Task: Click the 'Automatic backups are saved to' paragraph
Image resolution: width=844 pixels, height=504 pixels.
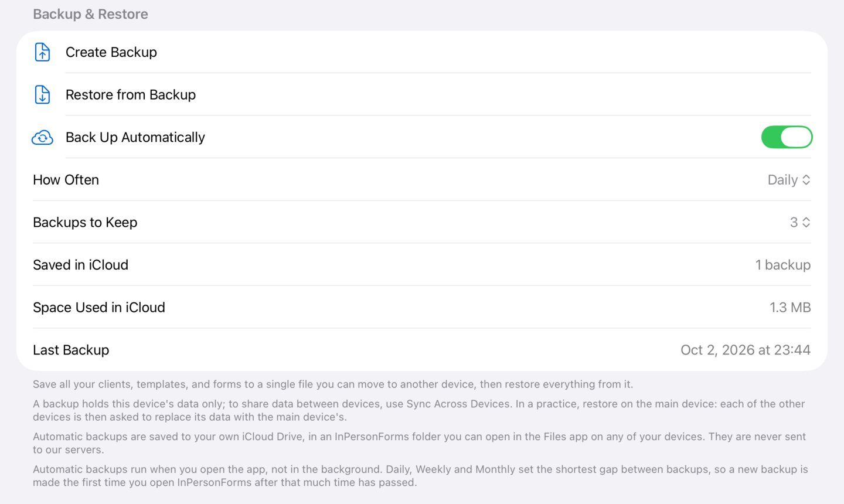Action: [420, 443]
